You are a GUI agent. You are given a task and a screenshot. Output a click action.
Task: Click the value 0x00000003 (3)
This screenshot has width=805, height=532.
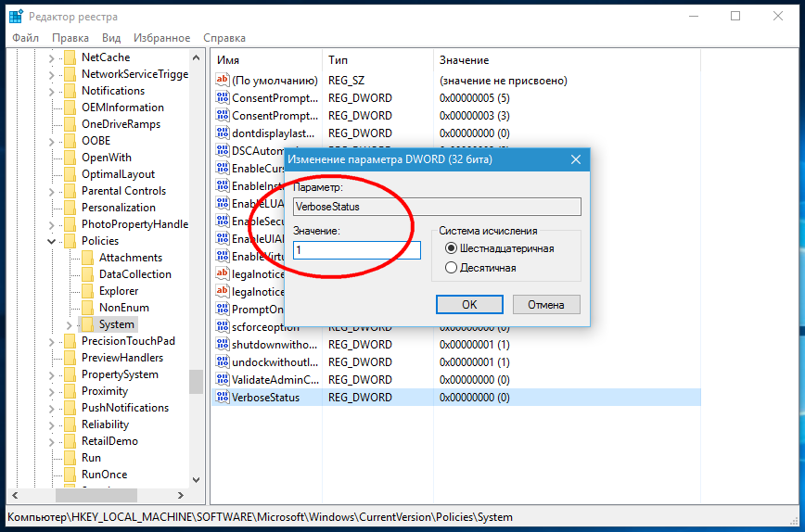(x=475, y=116)
